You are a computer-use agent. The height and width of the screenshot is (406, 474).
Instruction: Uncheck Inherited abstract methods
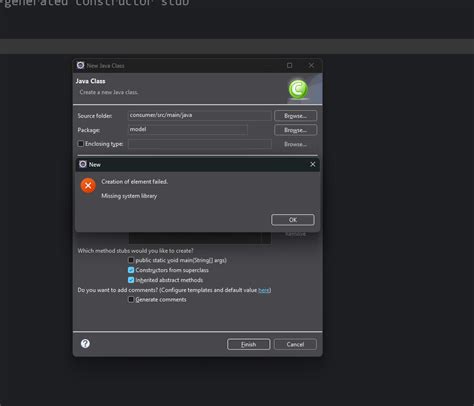(131, 280)
